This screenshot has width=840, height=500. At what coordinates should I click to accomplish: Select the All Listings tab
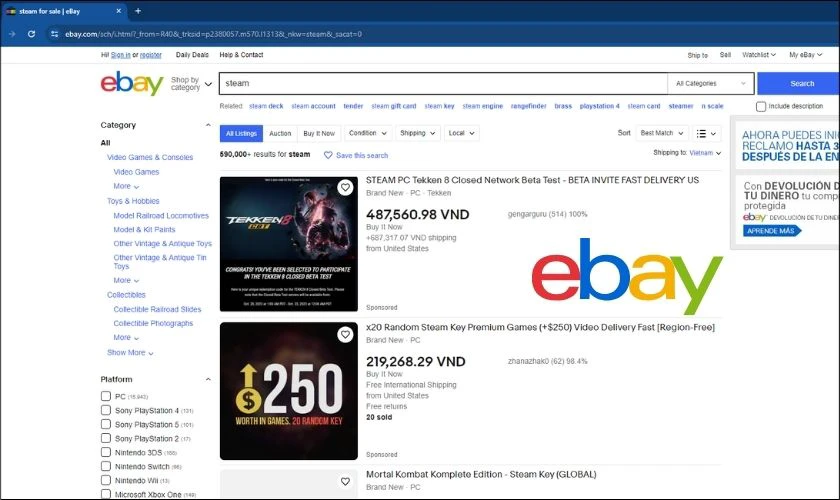pyautogui.click(x=241, y=133)
